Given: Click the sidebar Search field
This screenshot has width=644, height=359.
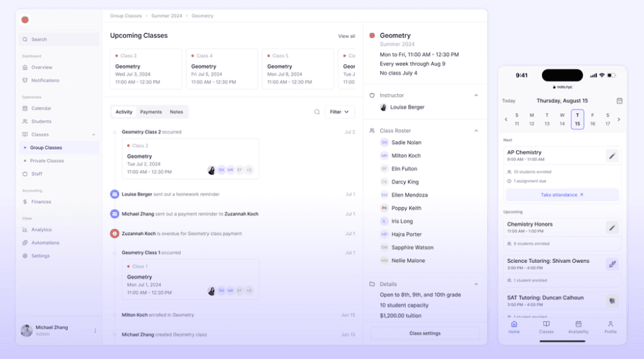Looking at the screenshot, I should tap(59, 39).
